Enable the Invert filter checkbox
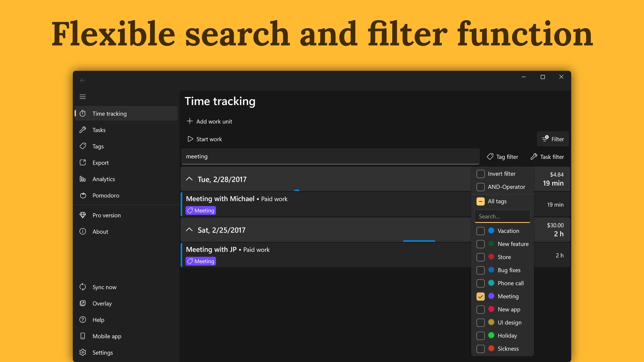The height and width of the screenshot is (362, 644). [x=480, y=174]
